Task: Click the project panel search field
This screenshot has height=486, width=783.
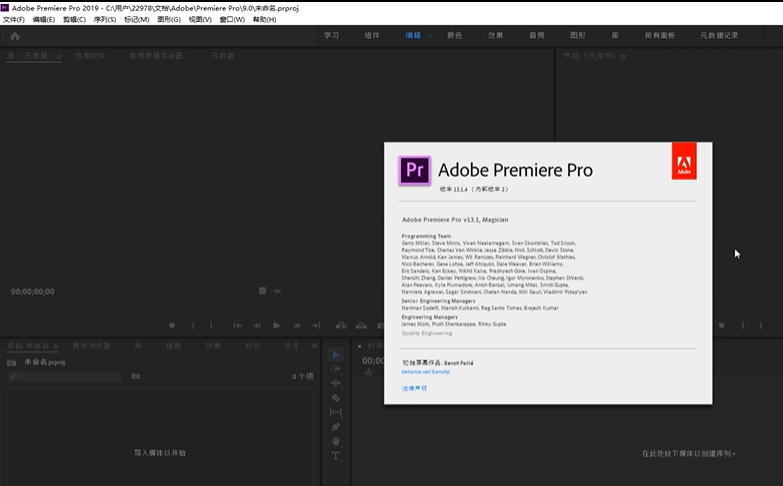Action: point(65,376)
